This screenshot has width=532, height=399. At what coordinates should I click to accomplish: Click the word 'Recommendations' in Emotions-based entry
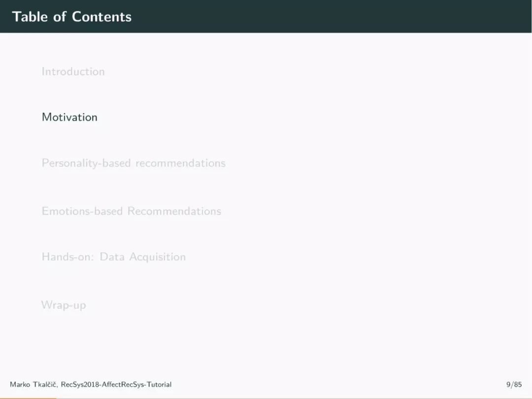(174, 211)
